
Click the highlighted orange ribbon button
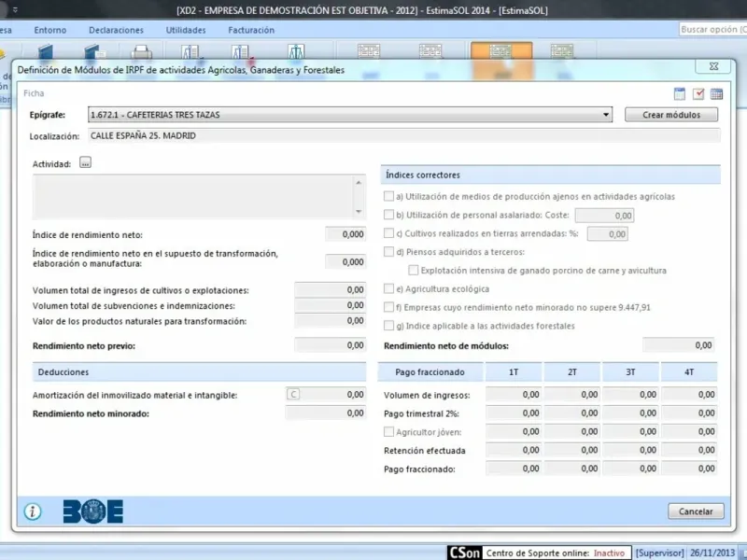click(x=501, y=51)
